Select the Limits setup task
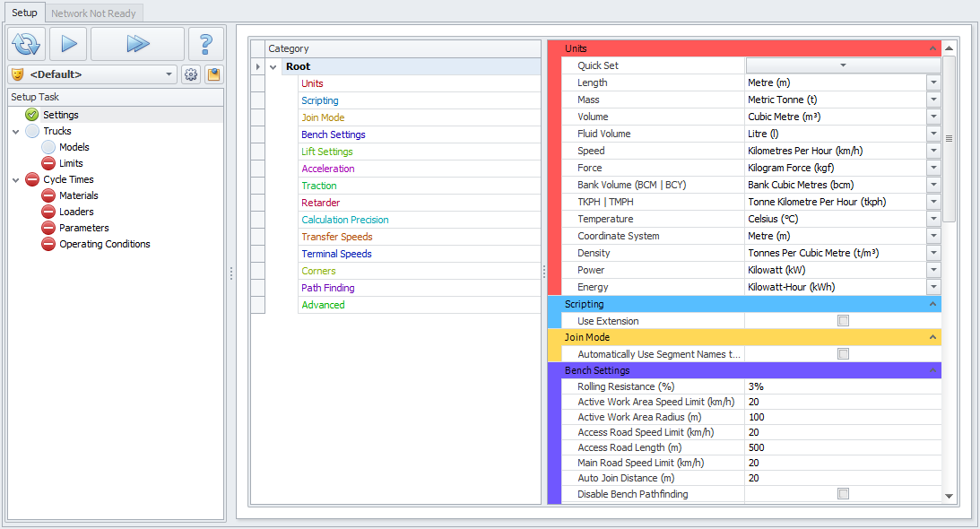The height and width of the screenshot is (529, 980). pos(71,163)
